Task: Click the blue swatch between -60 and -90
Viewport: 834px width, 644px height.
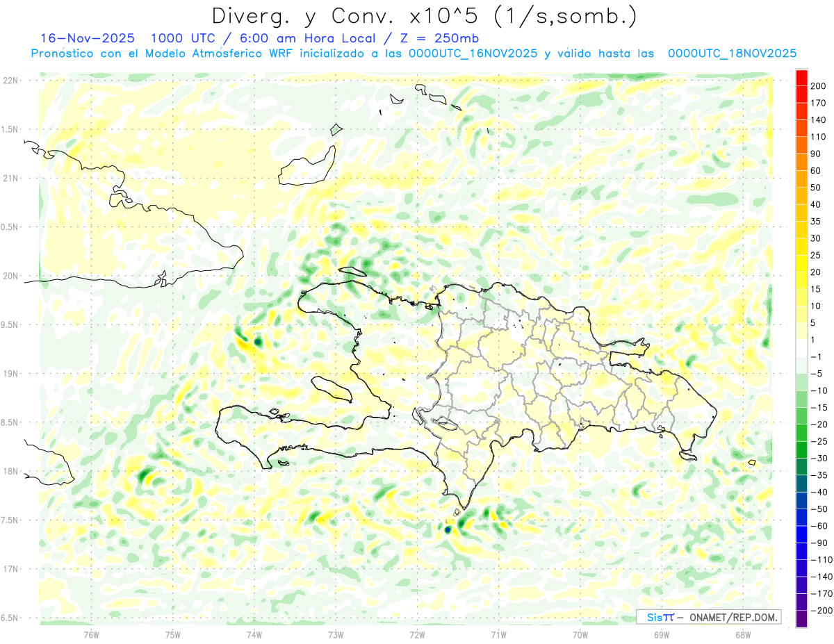Action: [x=801, y=534]
